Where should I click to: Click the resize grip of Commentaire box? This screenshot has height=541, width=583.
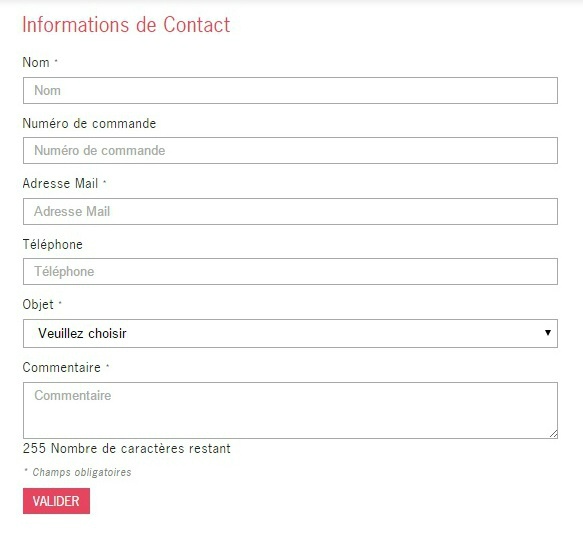553,434
